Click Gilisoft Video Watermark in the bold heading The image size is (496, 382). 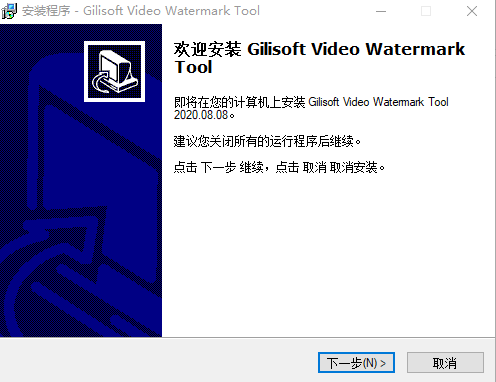[356, 49]
